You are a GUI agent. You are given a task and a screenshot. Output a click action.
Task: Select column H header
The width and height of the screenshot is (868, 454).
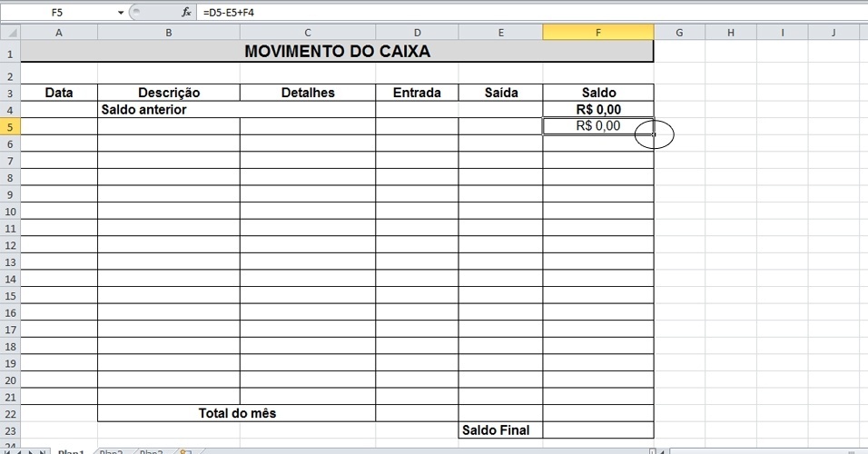tap(731, 33)
